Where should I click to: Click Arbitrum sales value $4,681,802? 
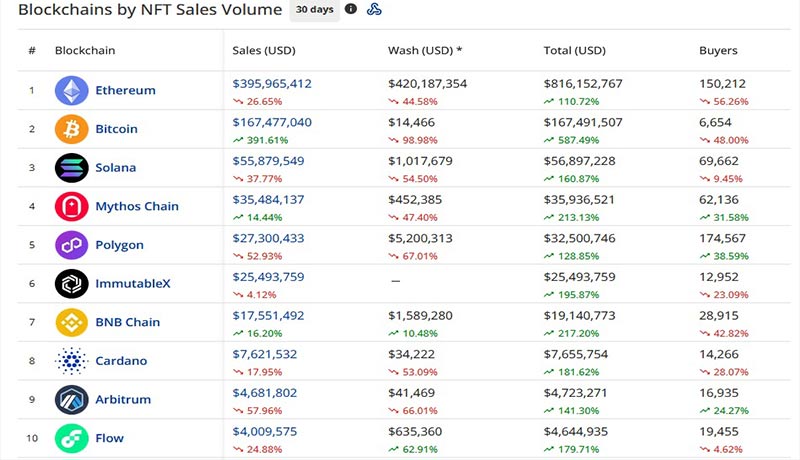pos(265,393)
